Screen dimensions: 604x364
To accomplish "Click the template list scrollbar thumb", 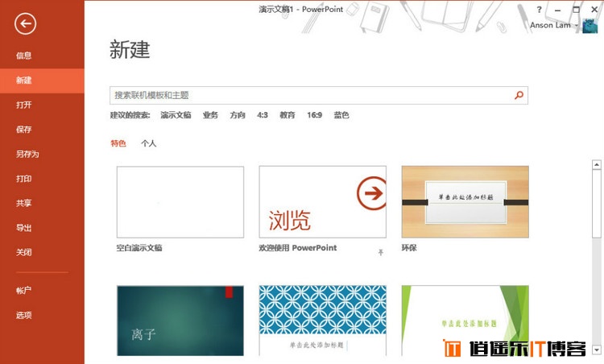I will [x=597, y=204].
